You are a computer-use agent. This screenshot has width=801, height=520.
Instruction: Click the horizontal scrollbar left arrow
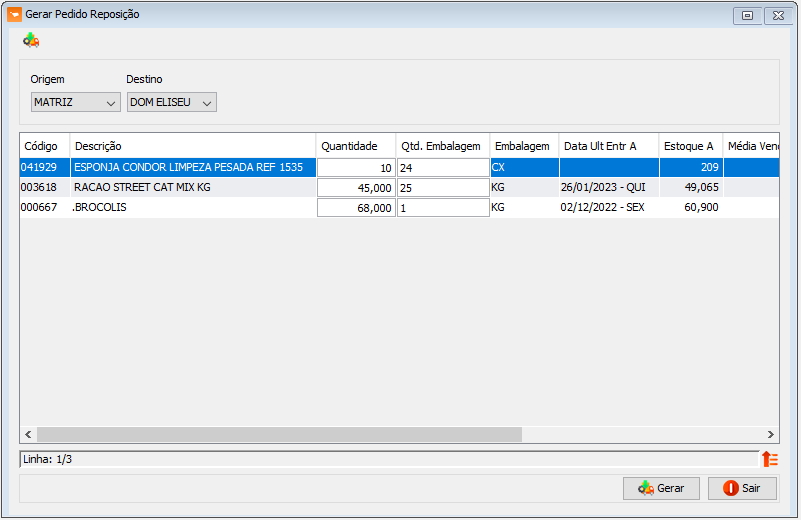28,435
